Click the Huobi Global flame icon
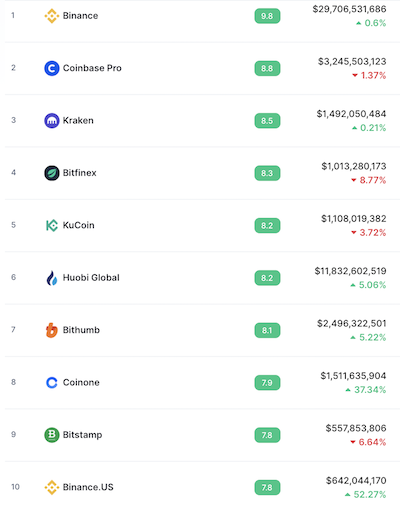Viewport: 400px width, 510px height. [x=52, y=278]
